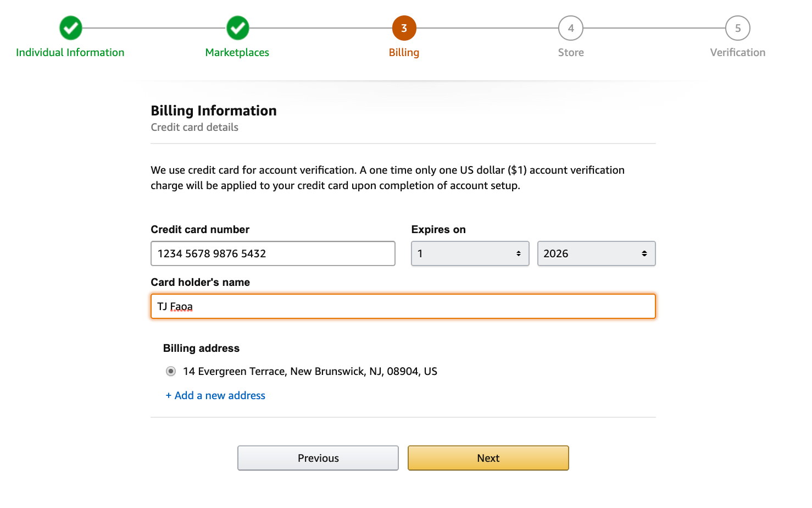This screenshot has width=812, height=508.
Task: Select the Marketplaces step label
Action: pyautogui.click(x=237, y=53)
